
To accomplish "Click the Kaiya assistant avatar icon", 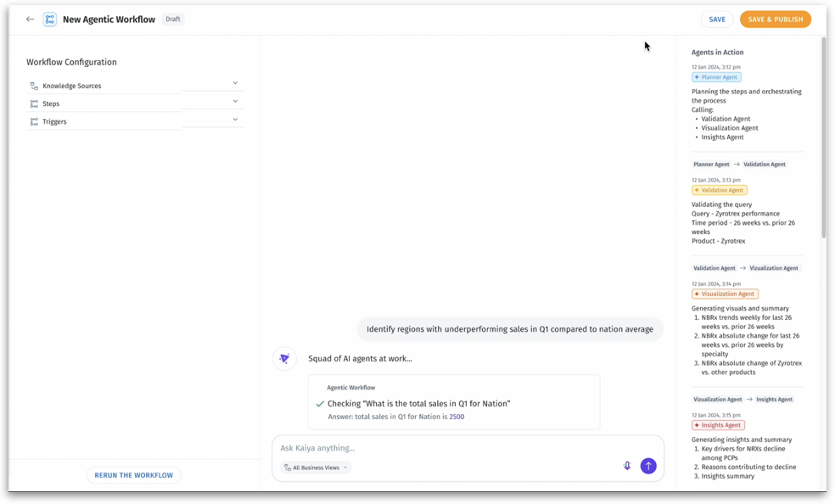I will (x=284, y=359).
